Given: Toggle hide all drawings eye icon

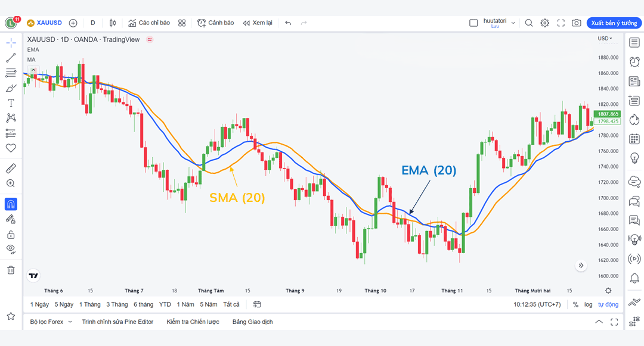Looking at the screenshot, I should point(11,249).
